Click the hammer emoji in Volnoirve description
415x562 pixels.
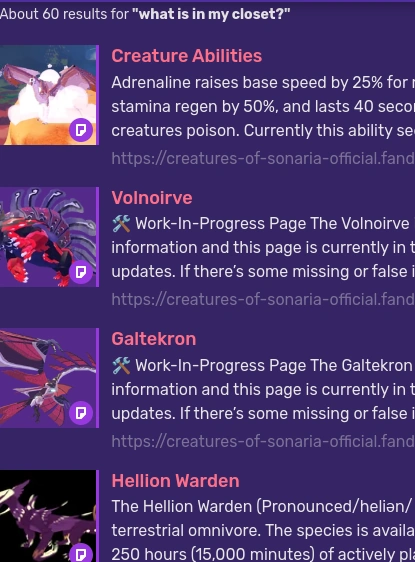[x=121, y=224]
